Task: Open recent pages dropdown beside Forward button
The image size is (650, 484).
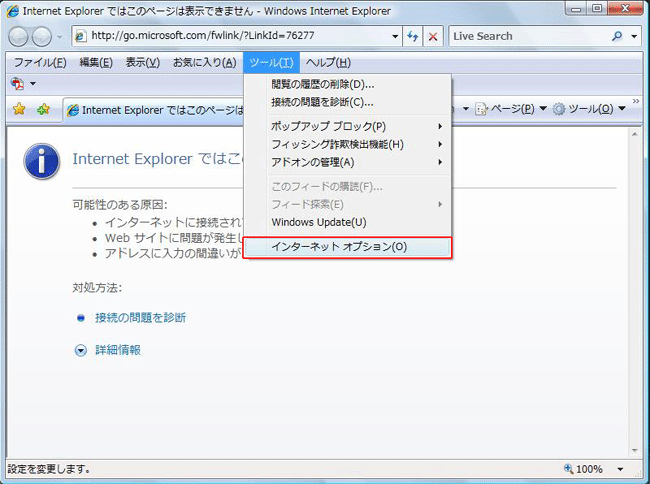Action: [60, 37]
